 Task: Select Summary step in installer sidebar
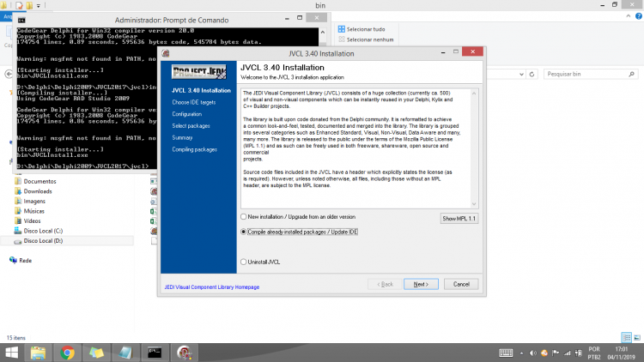182,138
